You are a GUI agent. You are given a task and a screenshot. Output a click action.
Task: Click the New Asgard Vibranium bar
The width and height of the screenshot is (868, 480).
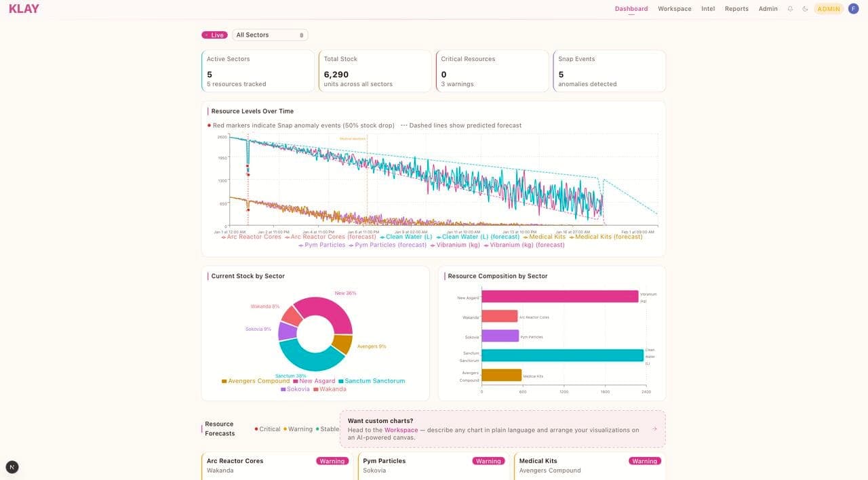(560, 296)
